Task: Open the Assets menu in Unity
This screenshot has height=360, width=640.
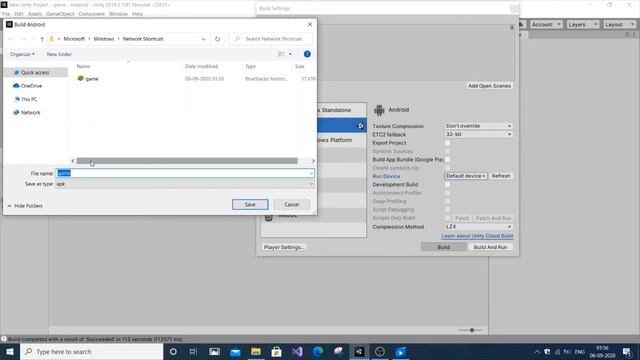Action: click(35, 14)
